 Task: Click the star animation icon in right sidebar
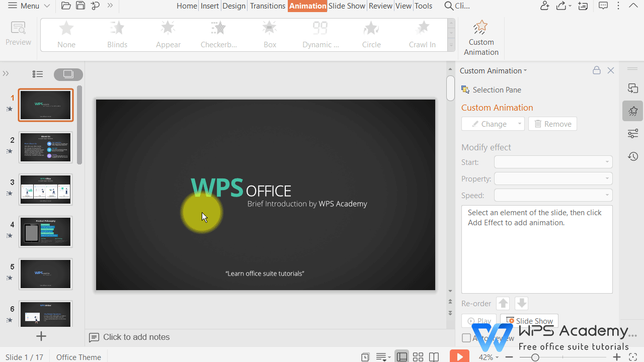632,111
